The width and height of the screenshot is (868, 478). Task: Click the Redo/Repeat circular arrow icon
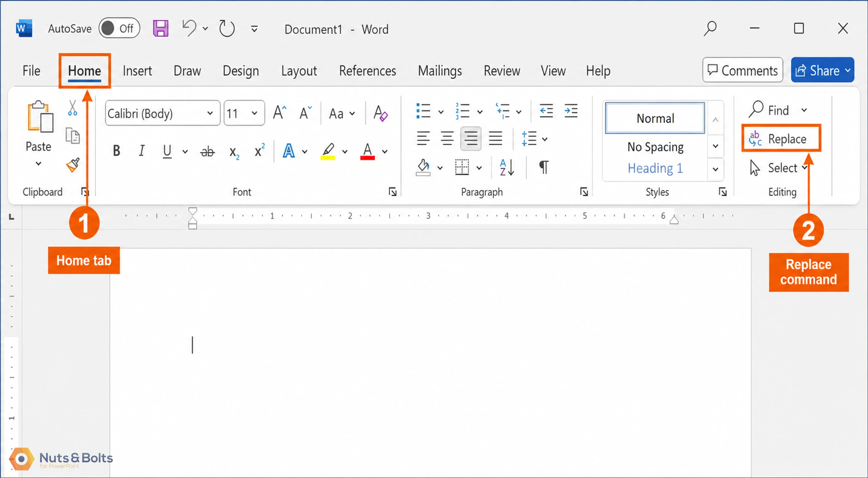coord(227,29)
